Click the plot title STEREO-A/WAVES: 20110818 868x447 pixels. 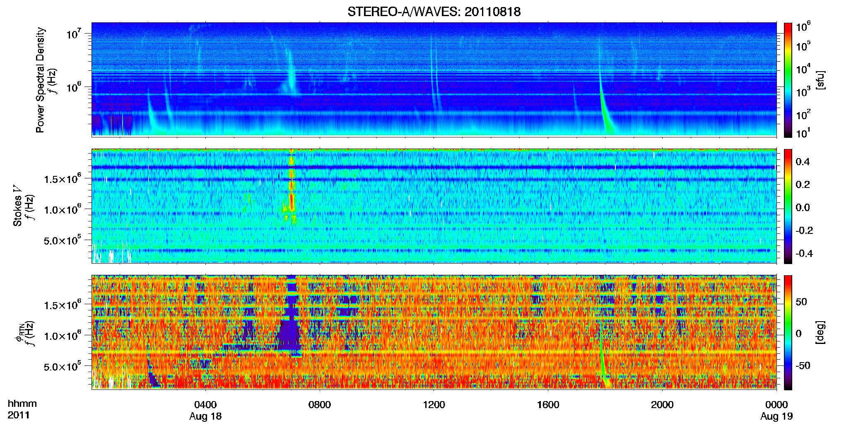click(434, 12)
